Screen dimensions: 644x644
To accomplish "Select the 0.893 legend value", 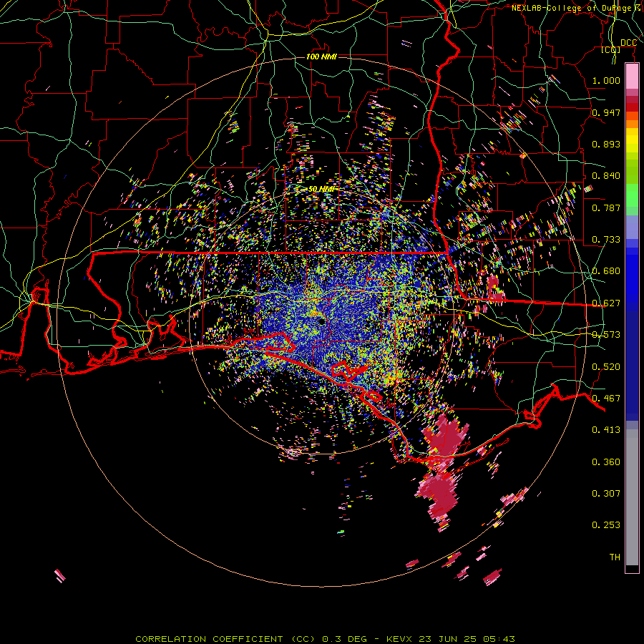I will click(x=606, y=144).
